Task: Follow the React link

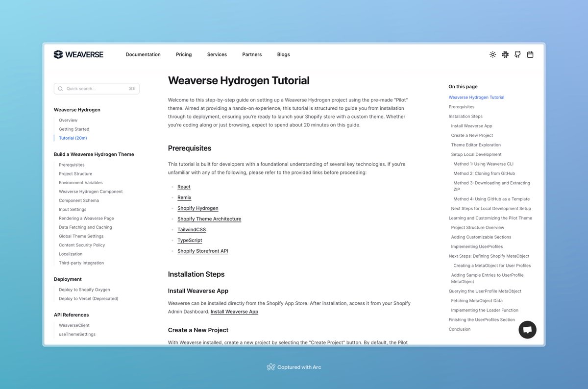Action: (184, 187)
